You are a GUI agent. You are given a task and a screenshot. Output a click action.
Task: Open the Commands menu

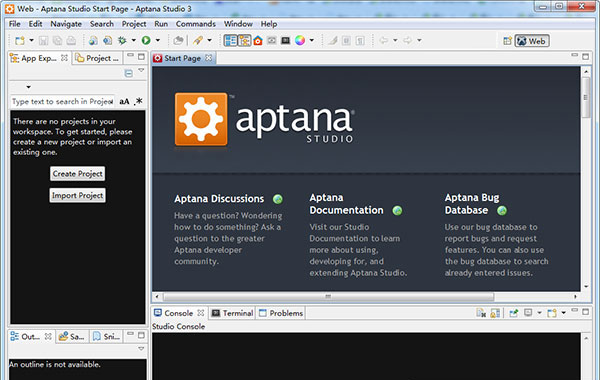[196, 24]
